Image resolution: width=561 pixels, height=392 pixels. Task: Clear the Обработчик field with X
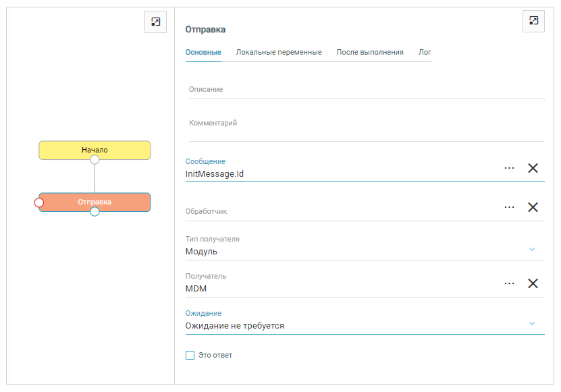click(x=533, y=207)
